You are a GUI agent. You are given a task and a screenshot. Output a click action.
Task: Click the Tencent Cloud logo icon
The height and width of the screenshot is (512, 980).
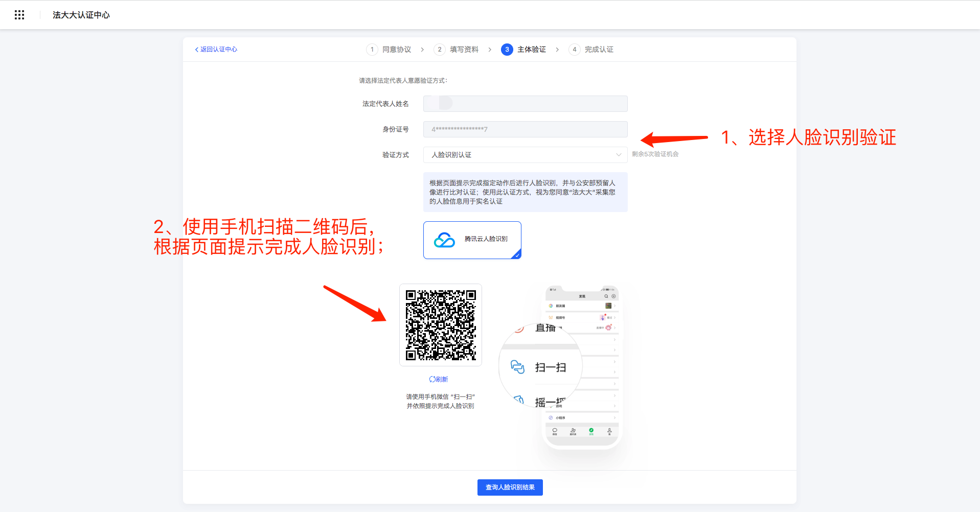[444, 240]
